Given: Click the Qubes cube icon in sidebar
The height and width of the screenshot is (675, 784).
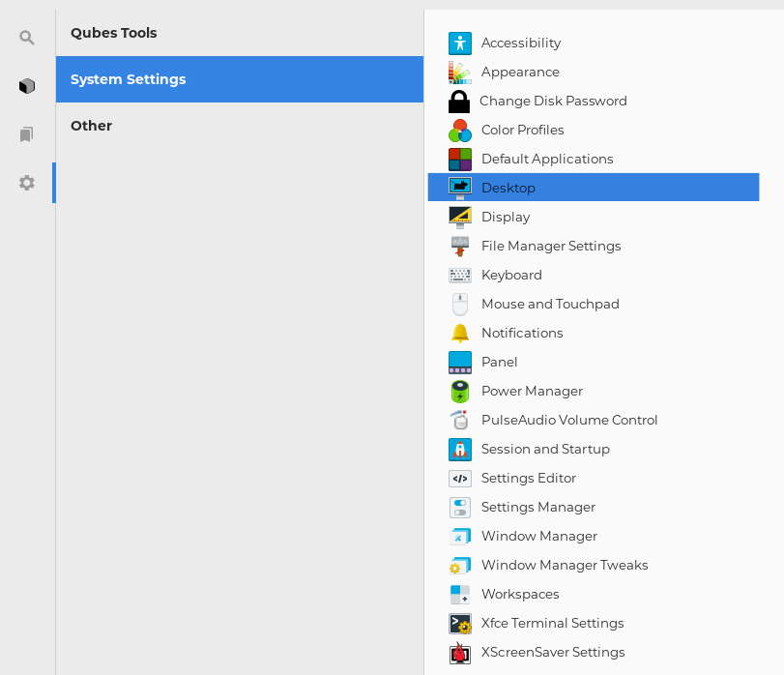Looking at the screenshot, I should coord(26,85).
